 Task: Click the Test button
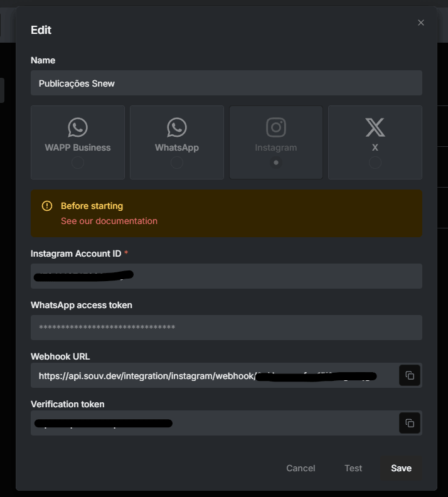(353, 468)
